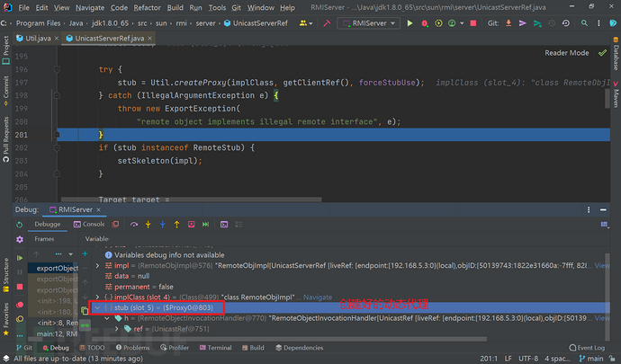621x364 pixels.
Task: Open the Problems tool window
Action: [x=132, y=348]
